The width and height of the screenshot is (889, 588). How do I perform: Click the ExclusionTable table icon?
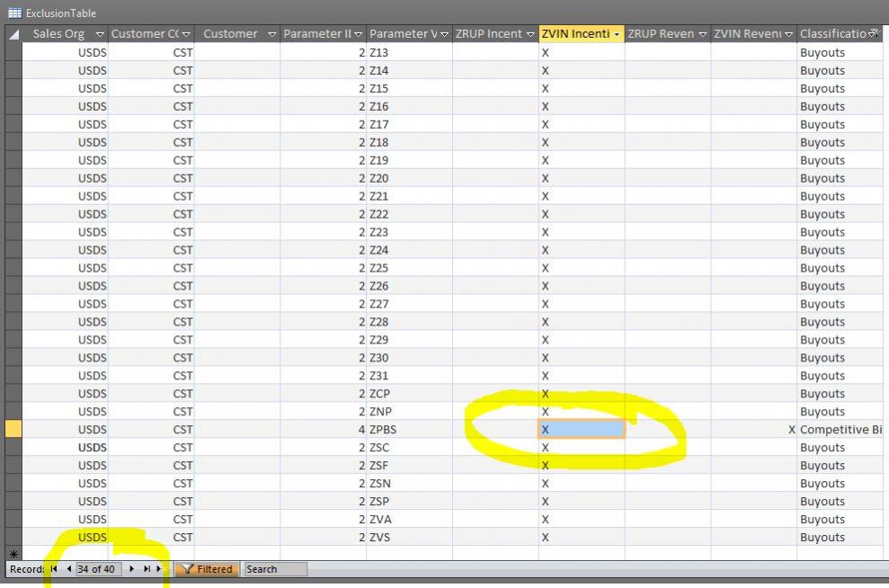pos(14,13)
